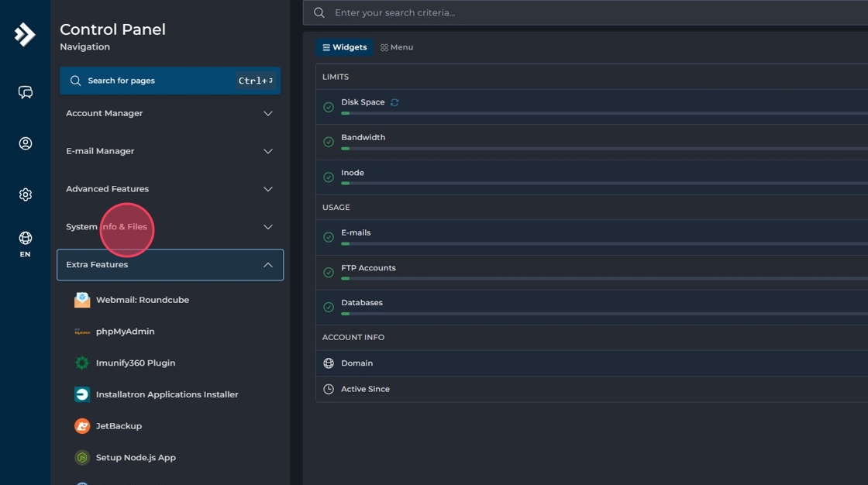Change language via the globe EN icon
868x485 pixels.
tap(26, 242)
